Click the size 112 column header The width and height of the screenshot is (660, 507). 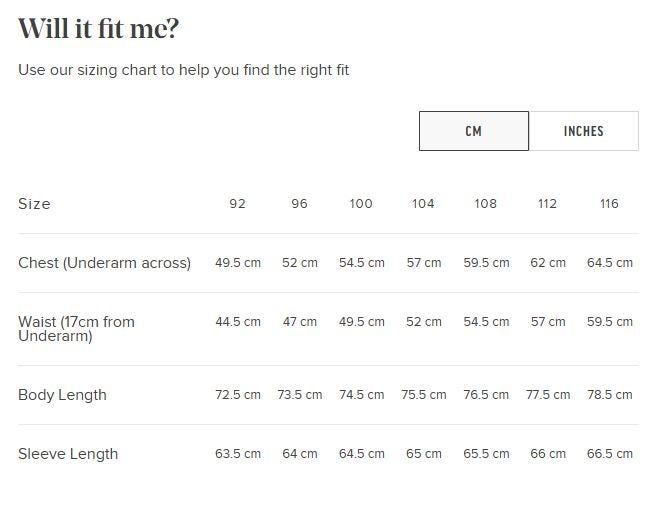pyautogui.click(x=547, y=204)
